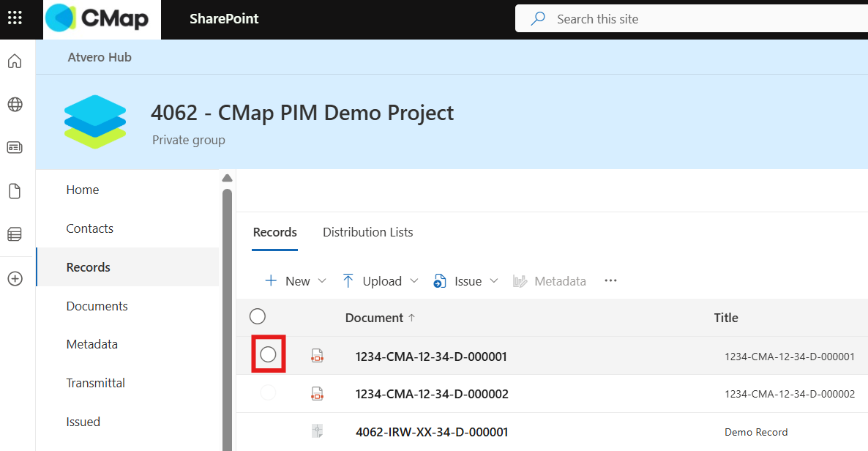Select row 1234-CMA-12-34-D-000001 checkbox

click(x=268, y=354)
